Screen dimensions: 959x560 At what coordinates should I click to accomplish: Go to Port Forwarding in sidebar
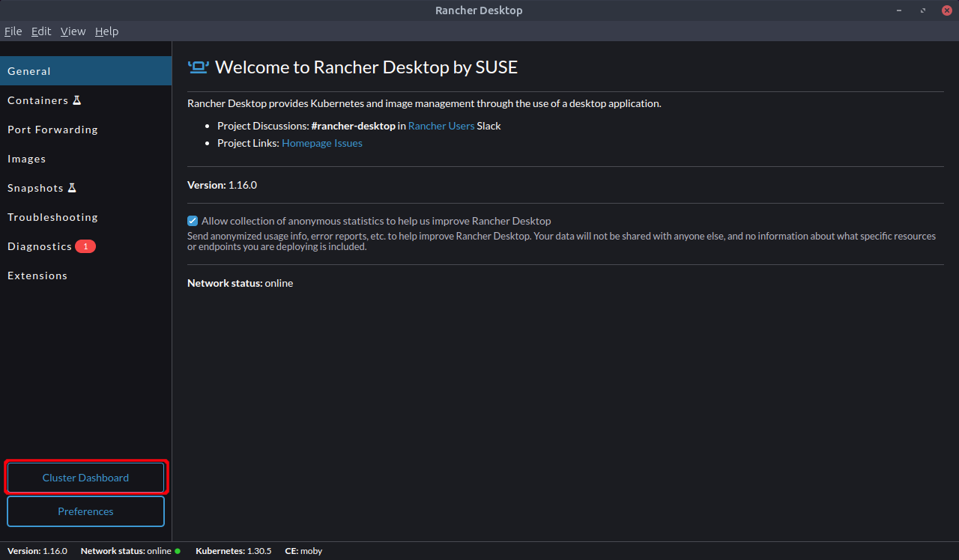[x=52, y=130]
